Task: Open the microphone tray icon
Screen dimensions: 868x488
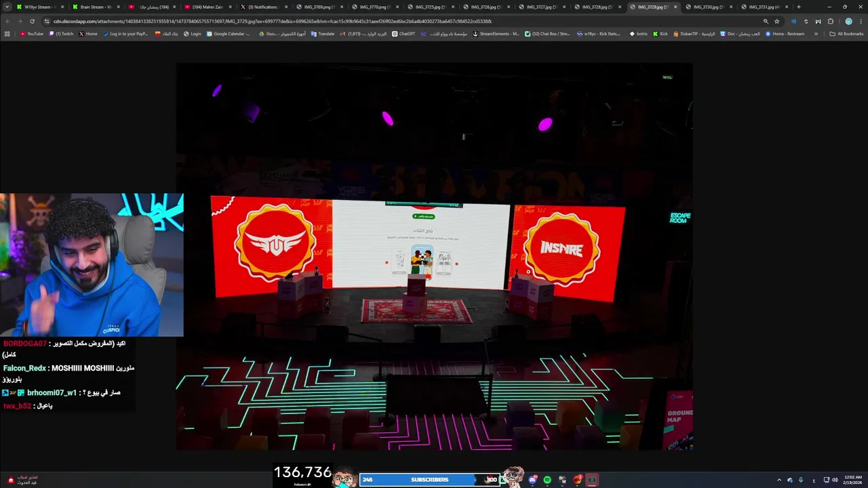Action: click(x=801, y=480)
